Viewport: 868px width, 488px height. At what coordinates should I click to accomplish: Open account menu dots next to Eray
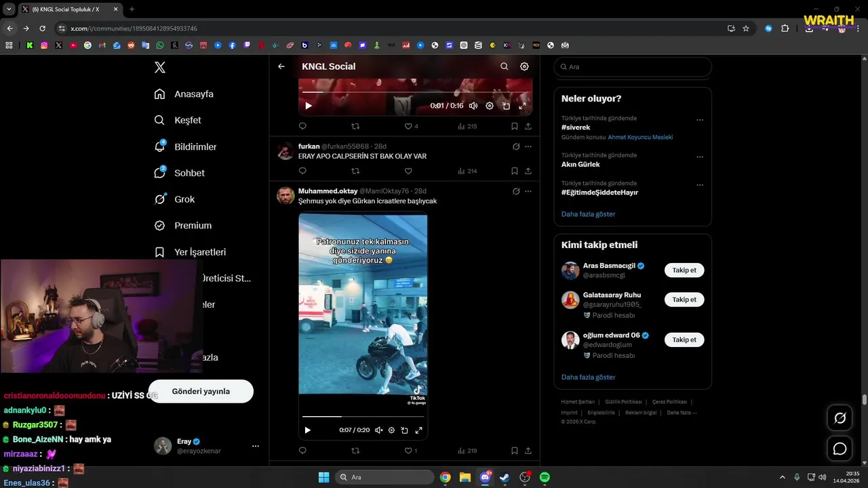click(x=256, y=446)
